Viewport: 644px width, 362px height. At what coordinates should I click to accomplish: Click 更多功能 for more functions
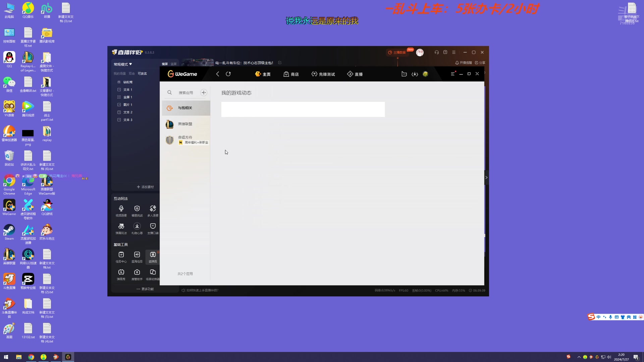145,289
